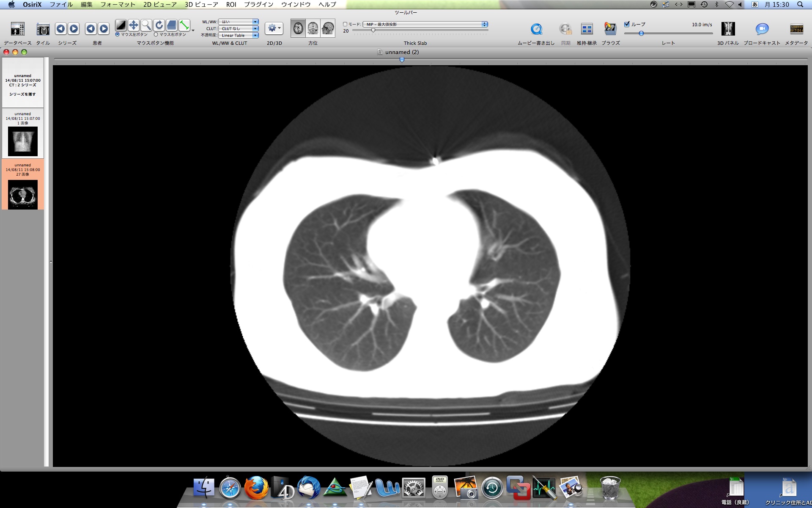This screenshot has width=812, height=508.
Task: Select the 27 画像 CT series thumbnail
Action: (23, 194)
